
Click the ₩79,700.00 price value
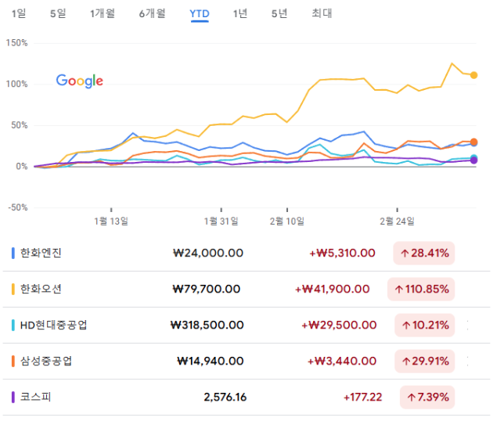(x=207, y=290)
